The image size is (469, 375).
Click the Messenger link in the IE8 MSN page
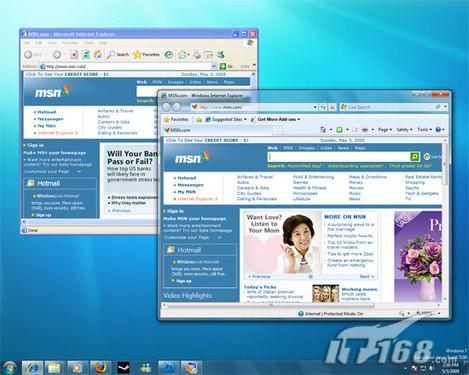(x=190, y=185)
